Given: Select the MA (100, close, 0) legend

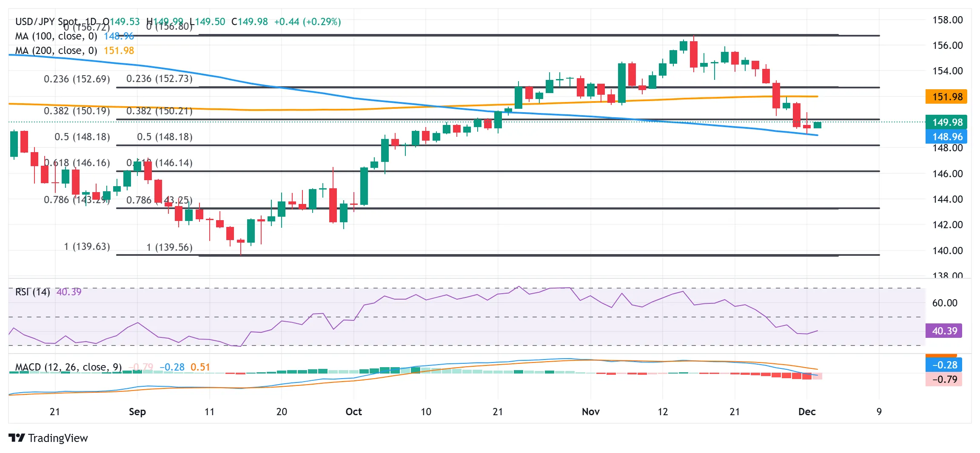Looking at the screenshot, I should point(56,36).
